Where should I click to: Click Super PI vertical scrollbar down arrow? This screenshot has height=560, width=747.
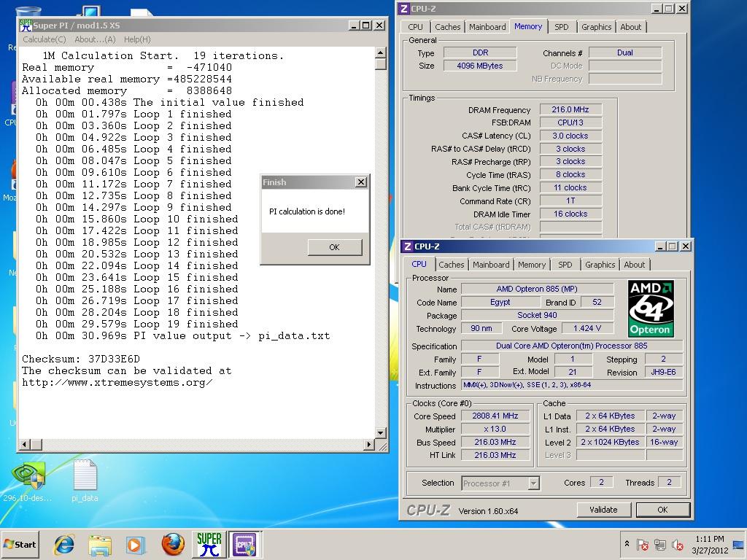(381, 433)
